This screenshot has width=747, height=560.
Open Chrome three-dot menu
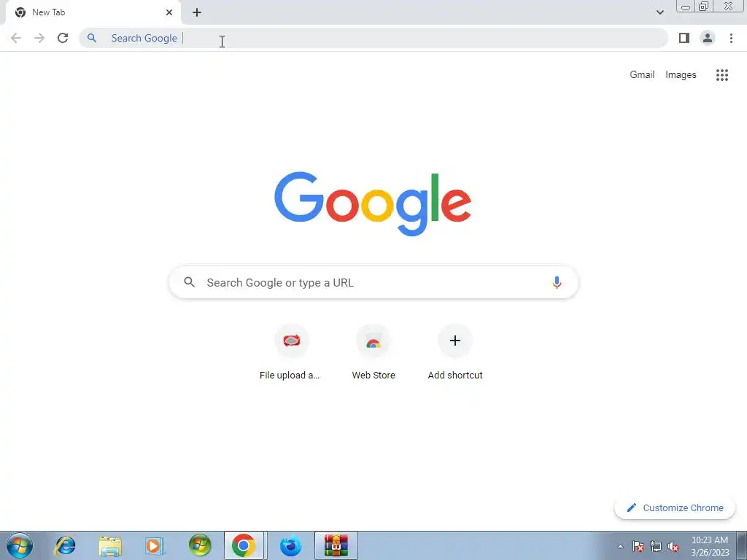click(731, 38)
